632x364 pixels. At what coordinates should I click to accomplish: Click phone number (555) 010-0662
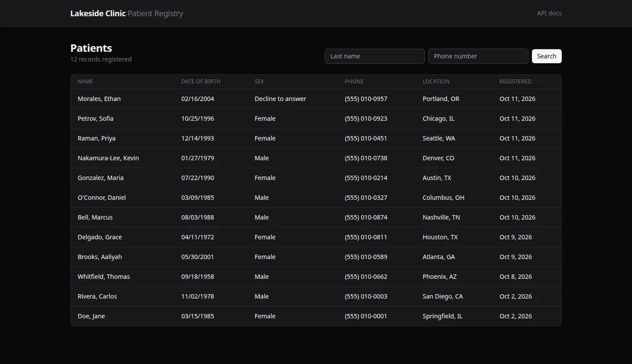(366, 277)
